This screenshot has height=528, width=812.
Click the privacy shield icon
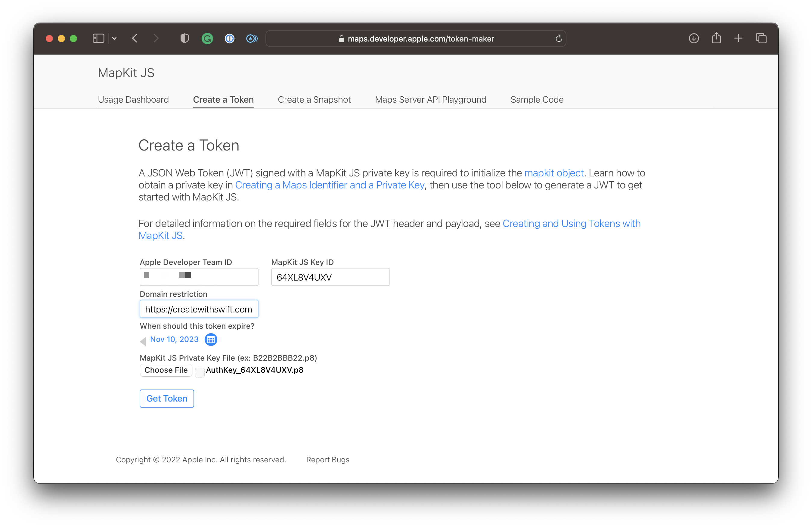pyautogui.click(x=184, y=38)
